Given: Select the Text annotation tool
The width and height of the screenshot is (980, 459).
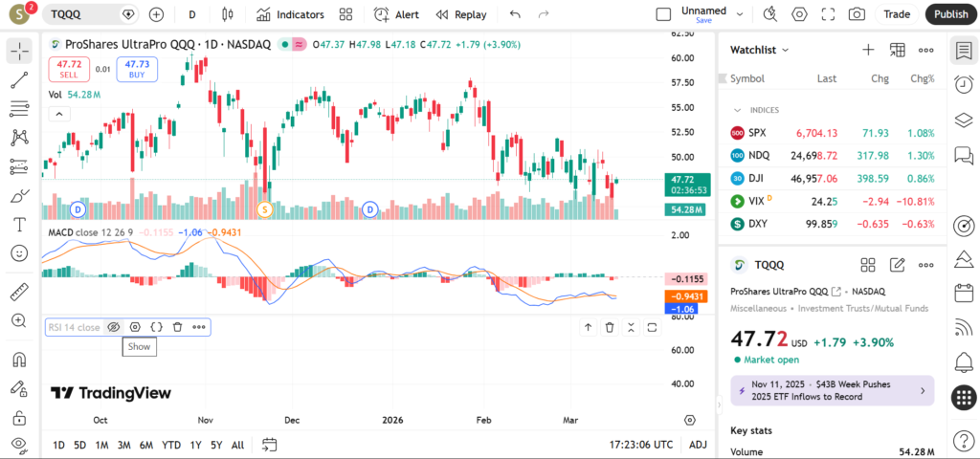Looking at the screenshot, I should pos(19,225).
